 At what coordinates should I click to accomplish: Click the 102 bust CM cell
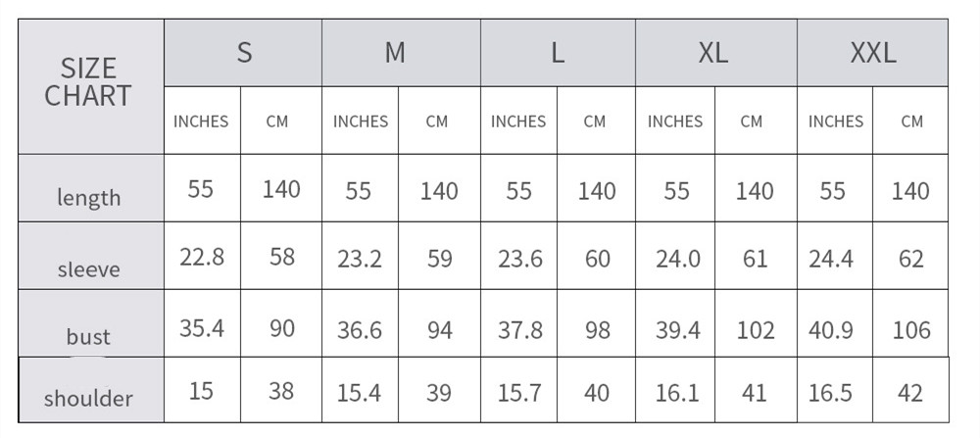(757, 323)
